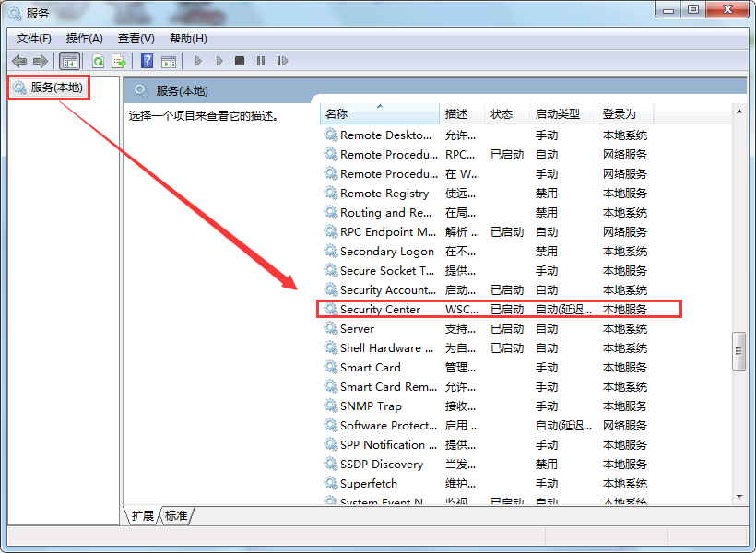The width and height of the screenshot is (756, 553).
Task: Select the Security Center service row
Action: pos(380,310)
